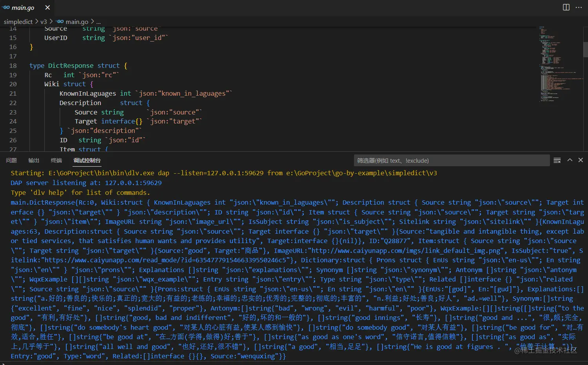
Task: Place cursor on UserID field name
Action: (x=56, y=38)
